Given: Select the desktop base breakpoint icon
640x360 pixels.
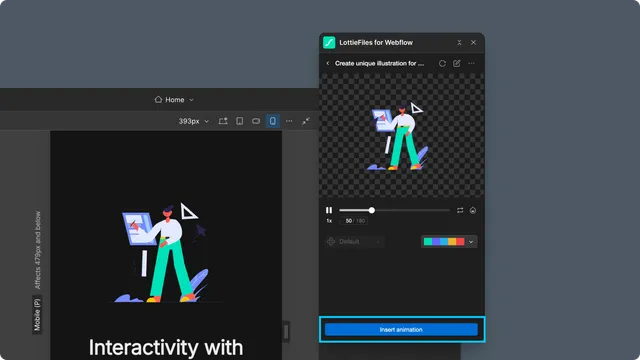Looking at the screenshot, I should (223, 121).
